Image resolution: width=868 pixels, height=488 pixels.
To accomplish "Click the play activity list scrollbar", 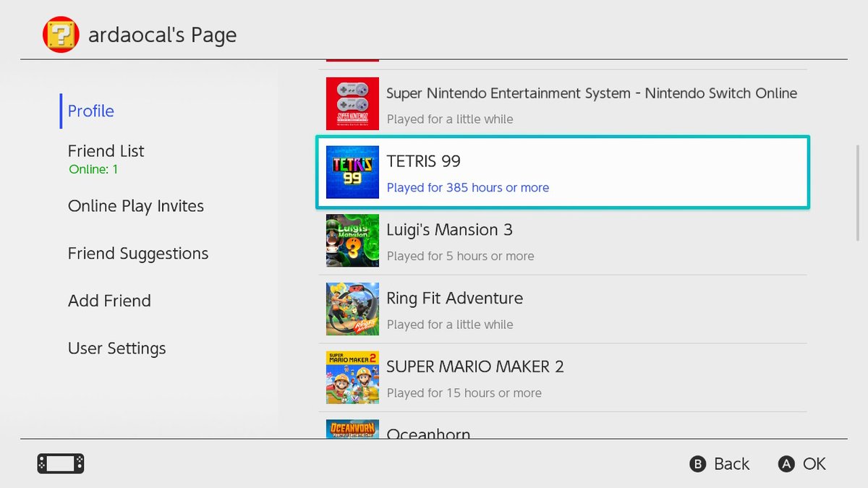I will [858, 192].
